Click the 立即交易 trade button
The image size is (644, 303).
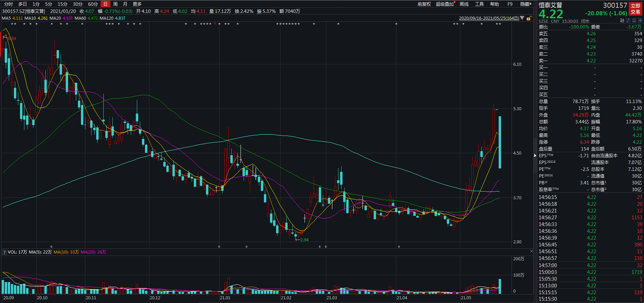tap(636, 9)
